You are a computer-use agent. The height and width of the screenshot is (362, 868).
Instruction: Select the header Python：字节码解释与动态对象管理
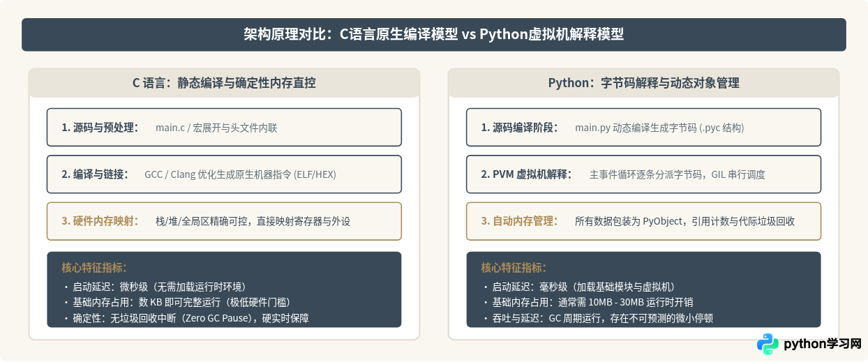(643, 83)
